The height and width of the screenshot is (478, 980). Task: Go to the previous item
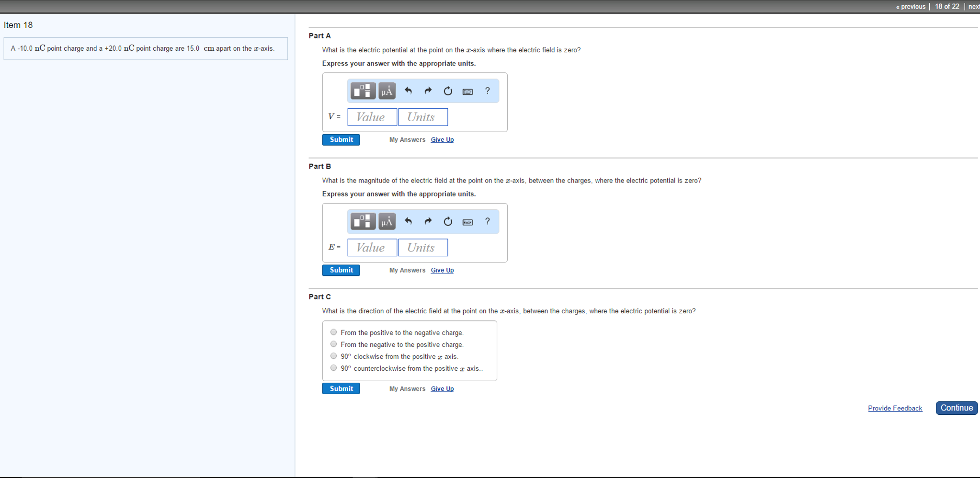point(911,7)
